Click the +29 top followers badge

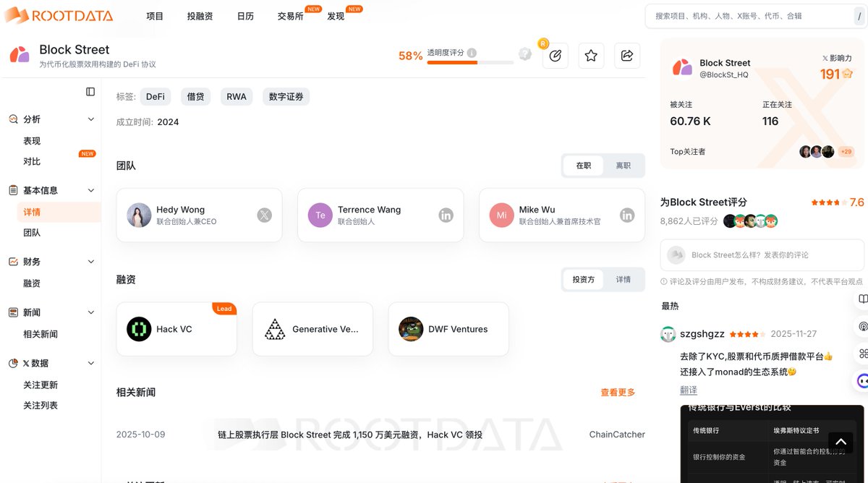846,152
